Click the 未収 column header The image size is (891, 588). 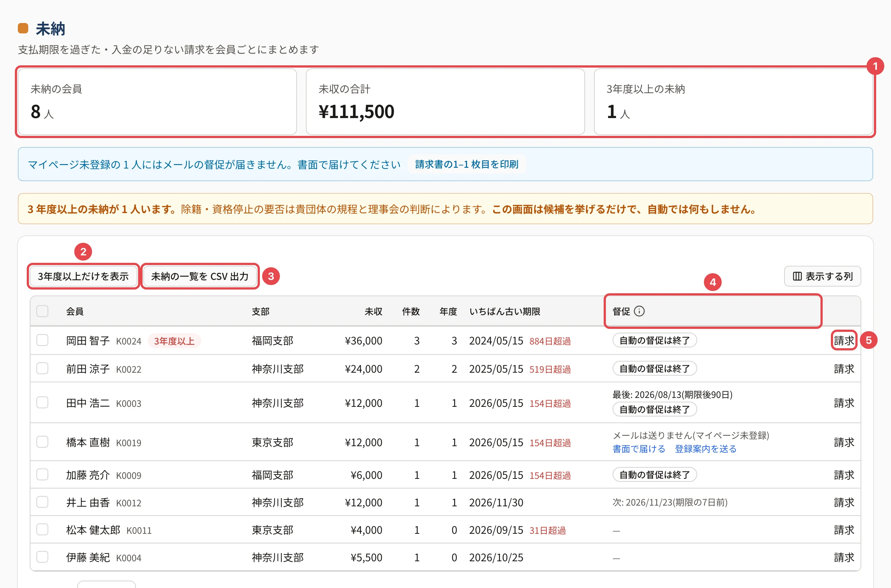pos(373,311)
